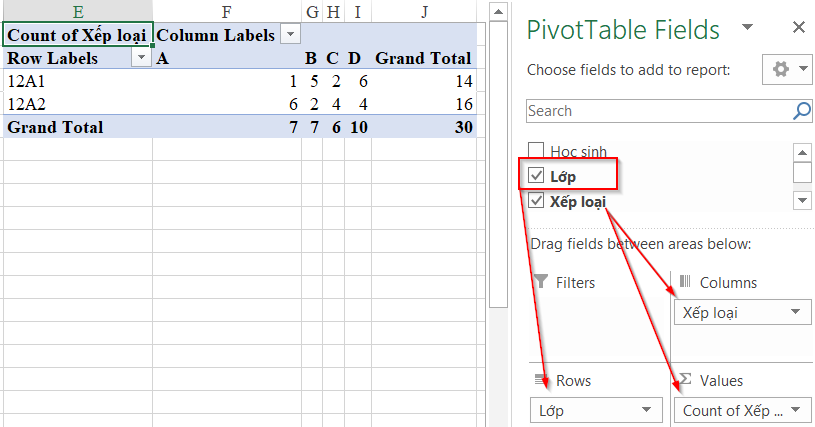Viewport: 815px width, 427px height.
Task: Uncheck the Xếp loại field checkbox
Action: 536,201
